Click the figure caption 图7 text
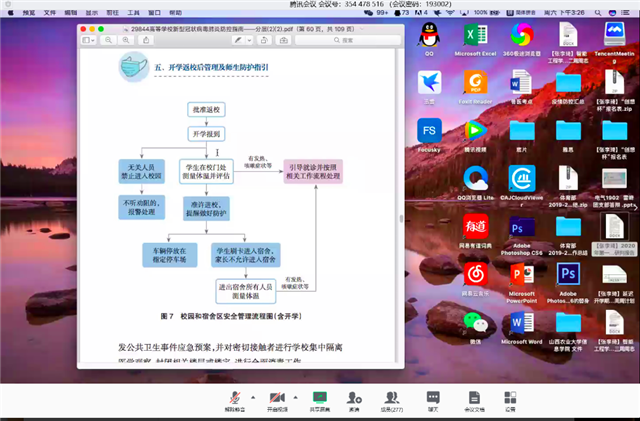 (231, 316)
